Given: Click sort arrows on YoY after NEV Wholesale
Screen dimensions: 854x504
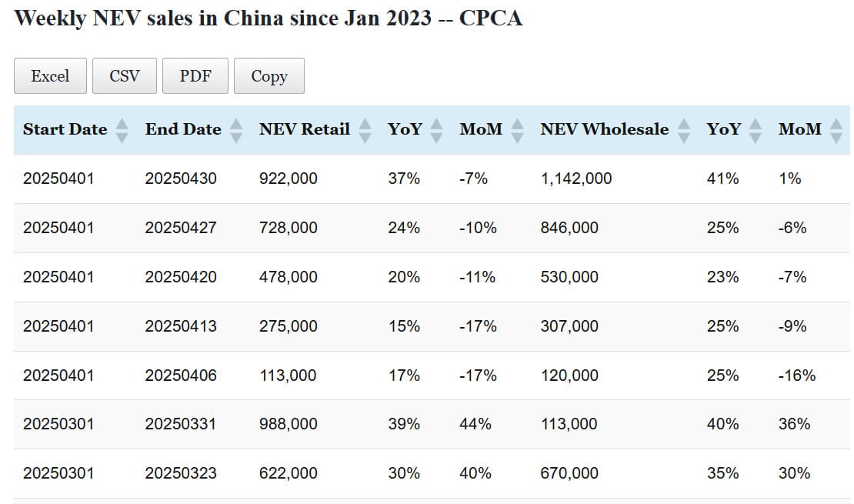Looking at the screenshot, I should click(756, 130).
